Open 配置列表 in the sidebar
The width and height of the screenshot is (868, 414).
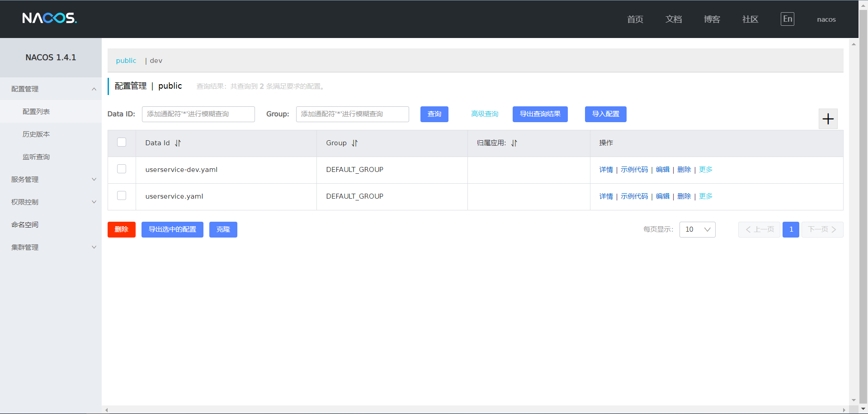pyautogui.click(x=51, y=111)
